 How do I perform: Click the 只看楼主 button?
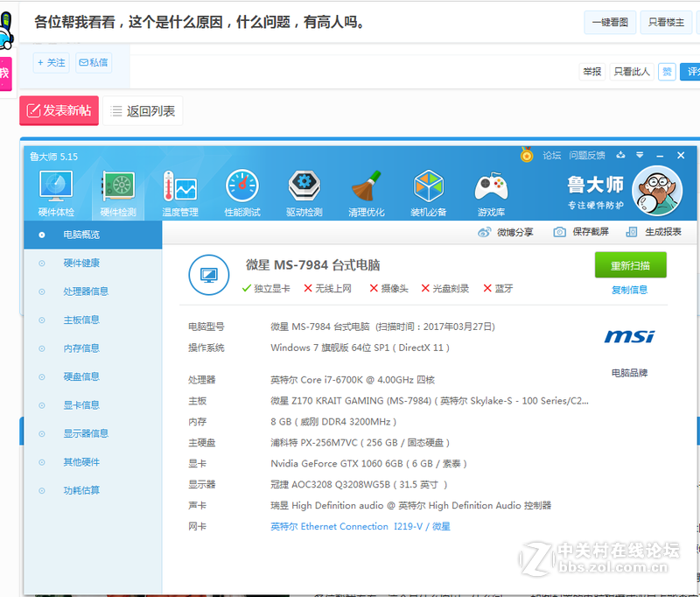666,22
